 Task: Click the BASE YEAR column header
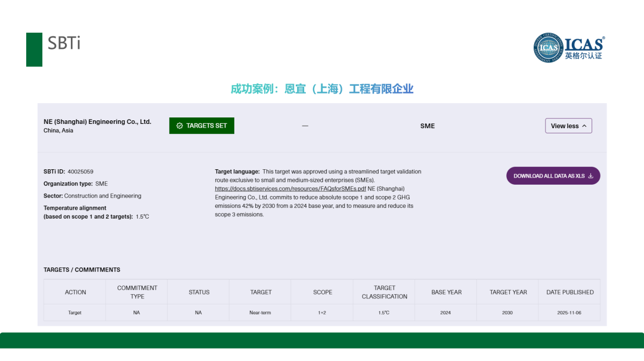[446, 292]
